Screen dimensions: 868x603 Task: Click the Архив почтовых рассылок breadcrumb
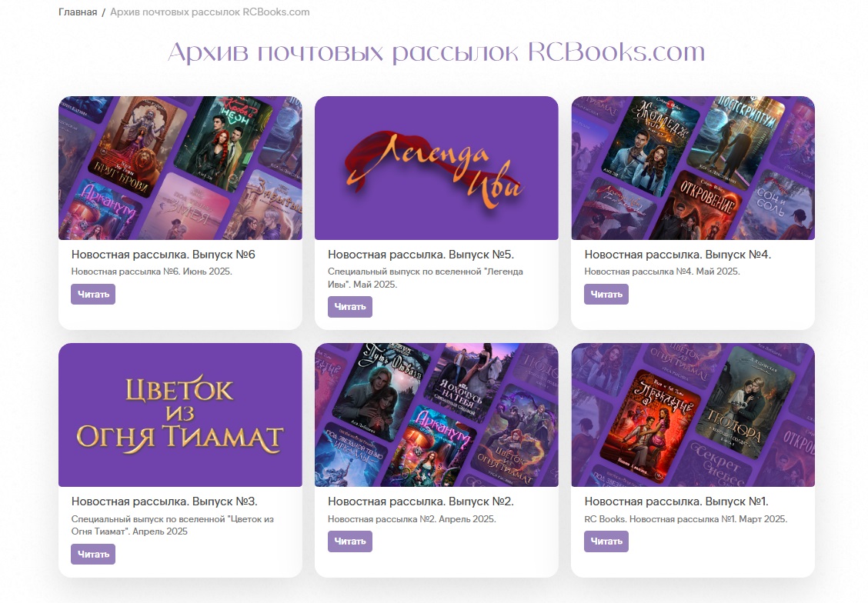[x=210, y=12]
